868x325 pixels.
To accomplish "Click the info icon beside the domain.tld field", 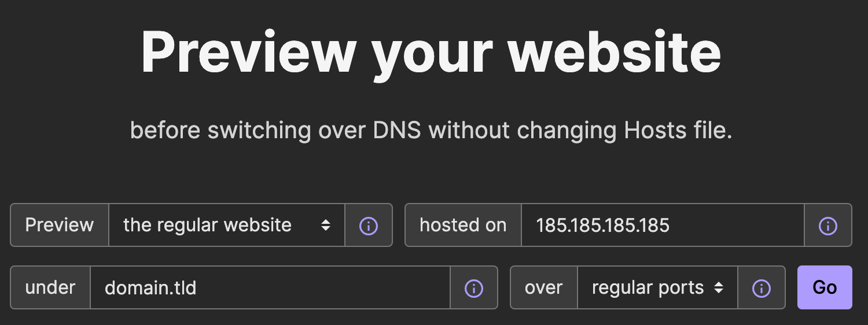I will click(x=474, y=288).
